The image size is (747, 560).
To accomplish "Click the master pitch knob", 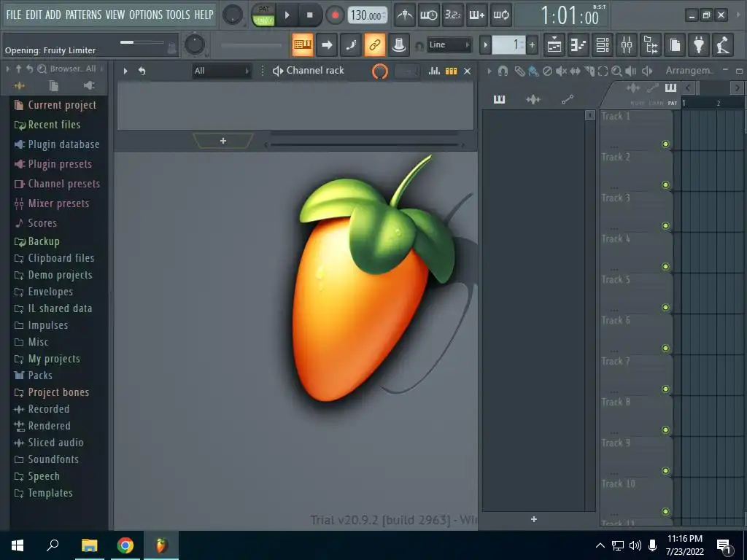I will click(x=194, y=44).
